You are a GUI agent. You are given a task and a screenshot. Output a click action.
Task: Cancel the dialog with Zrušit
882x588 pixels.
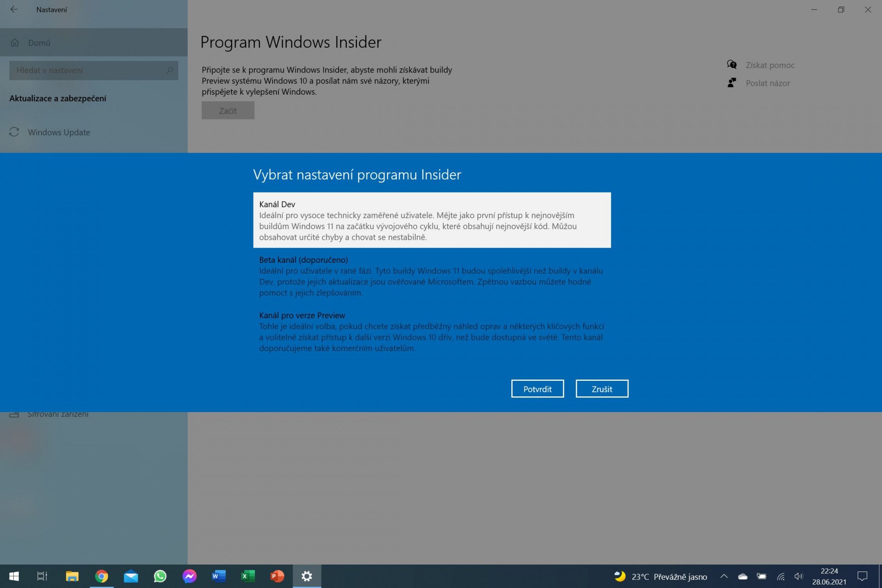tap(602, 389)
